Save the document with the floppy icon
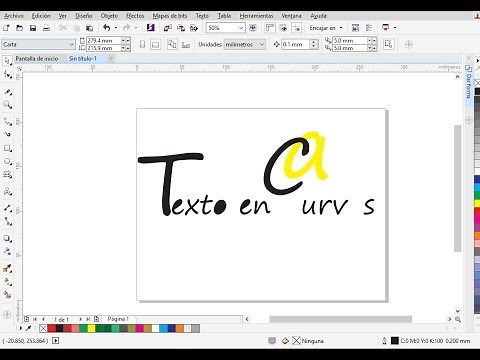 point(33,28)
